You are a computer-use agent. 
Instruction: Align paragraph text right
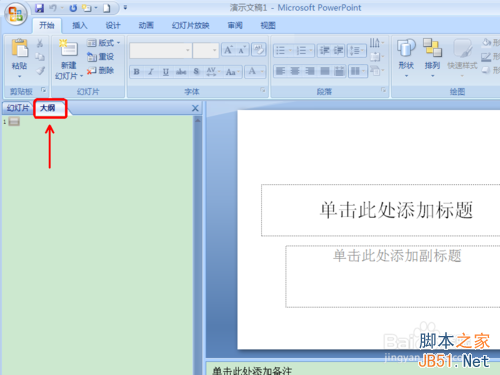[310, 71]
